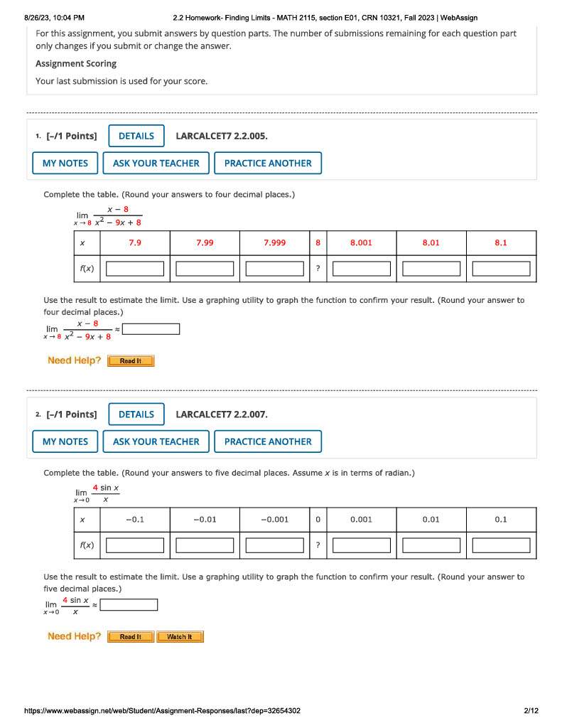Open DETAILS for question 2
This screenshot has height=728, width=562.
tap(136, 414)
